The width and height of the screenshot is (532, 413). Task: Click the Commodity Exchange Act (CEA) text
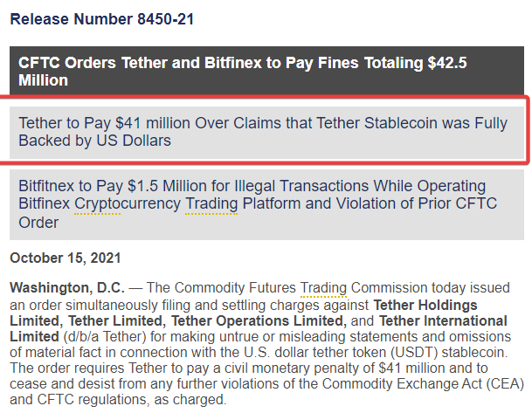click(423, 384)
